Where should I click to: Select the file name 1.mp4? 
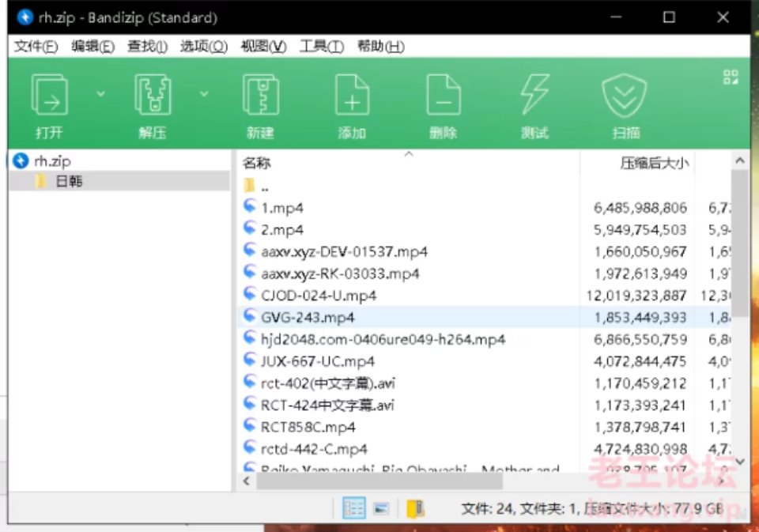point(282,208)
